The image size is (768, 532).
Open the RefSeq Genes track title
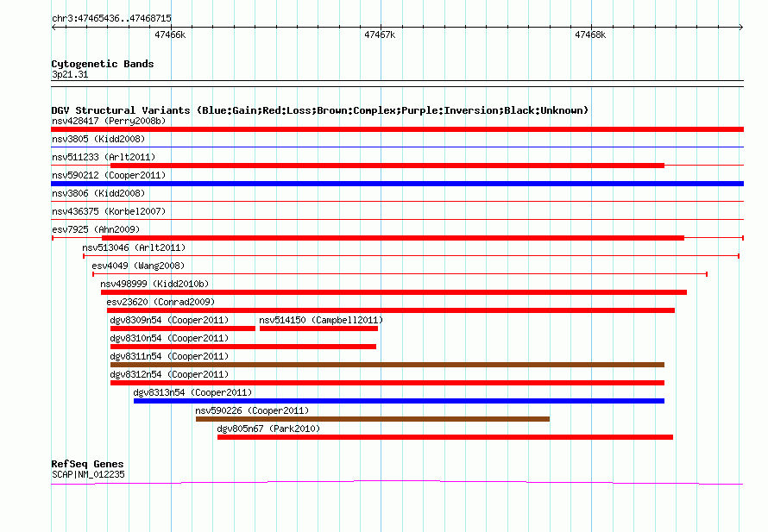[x=87, y=464]
